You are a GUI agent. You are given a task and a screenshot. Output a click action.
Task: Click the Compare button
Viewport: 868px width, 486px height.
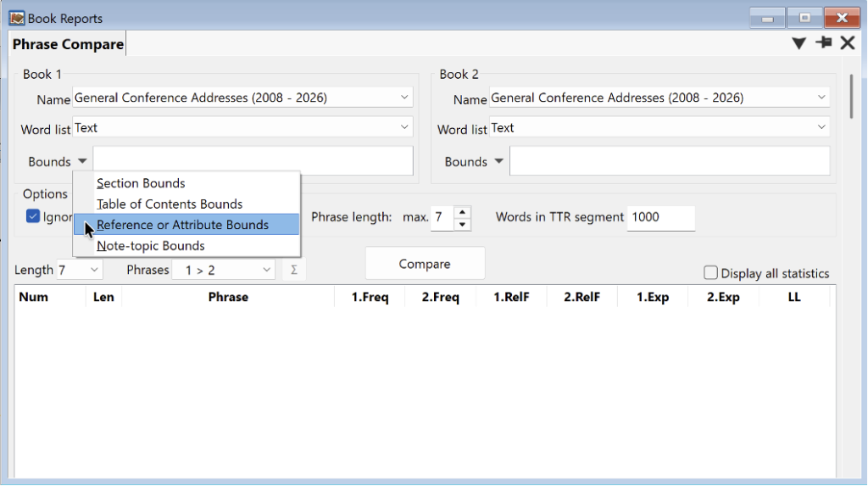pos(425,264)
